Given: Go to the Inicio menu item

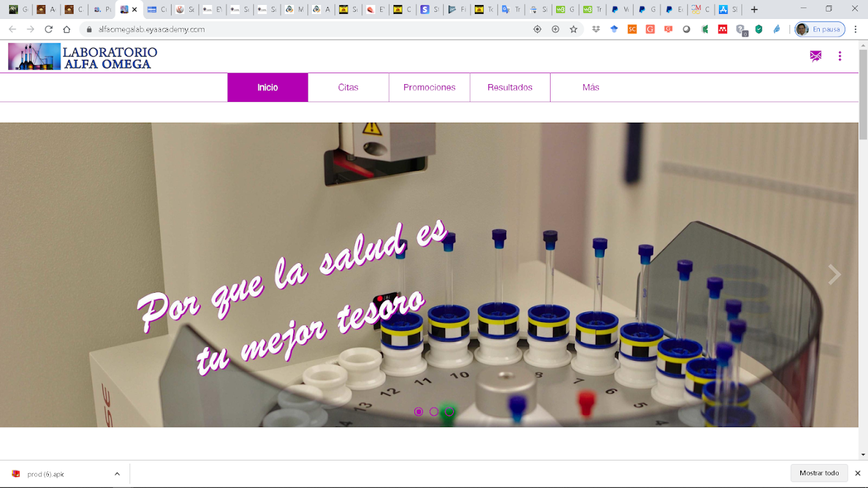Looking at the screenshot, I should pyautogui.click(x=267, y=87).
